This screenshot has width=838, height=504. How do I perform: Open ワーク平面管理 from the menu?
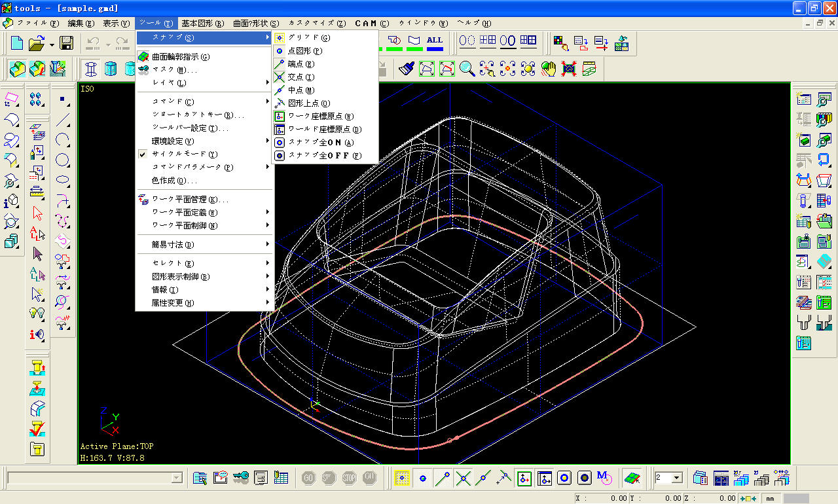tap(205, 199)
